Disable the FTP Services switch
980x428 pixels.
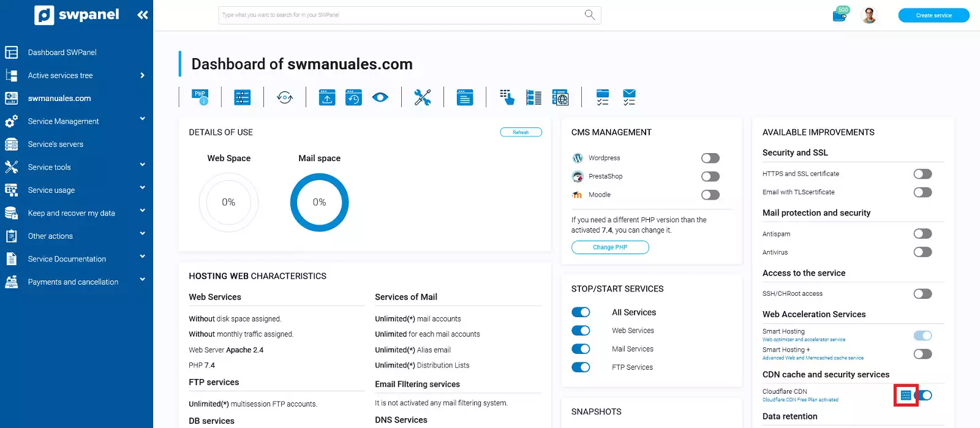click(581, 367)
